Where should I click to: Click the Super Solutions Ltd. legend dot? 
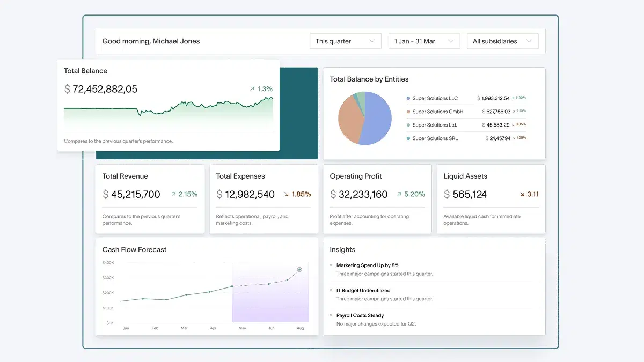pos(408,125)
